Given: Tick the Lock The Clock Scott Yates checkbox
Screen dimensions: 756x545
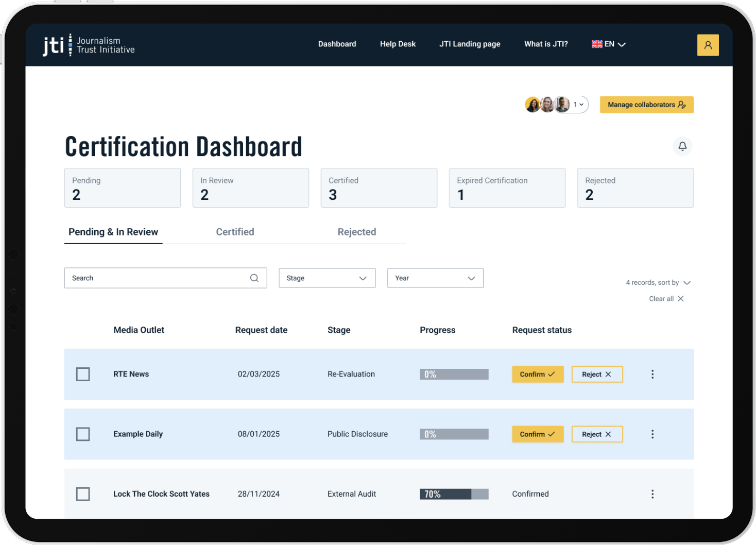Looking at the screenshot, I should pos(83,494).
